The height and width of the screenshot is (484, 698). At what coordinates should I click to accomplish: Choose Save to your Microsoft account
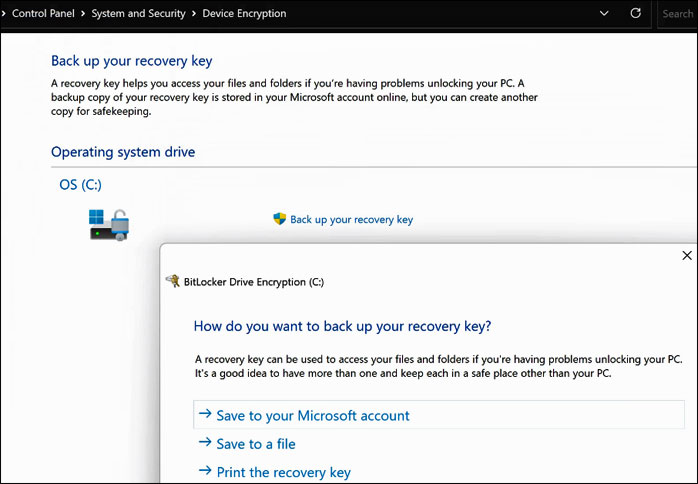439,415
